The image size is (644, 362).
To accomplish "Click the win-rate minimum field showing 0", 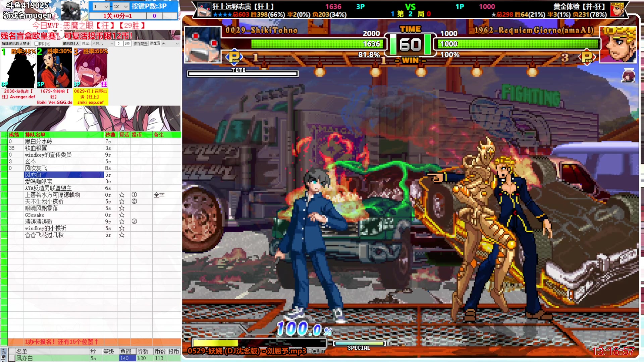I will point(119,44).
